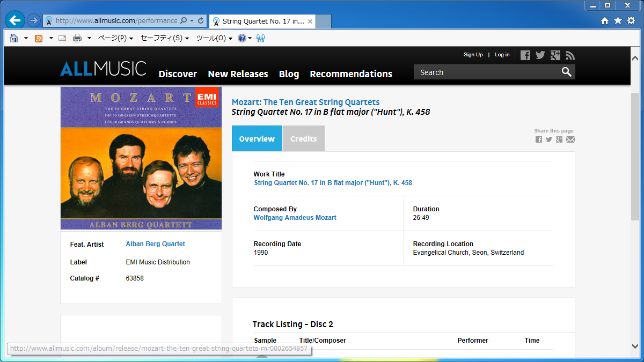
Task: Click the recording date value 1990
Action: (261, 253)
